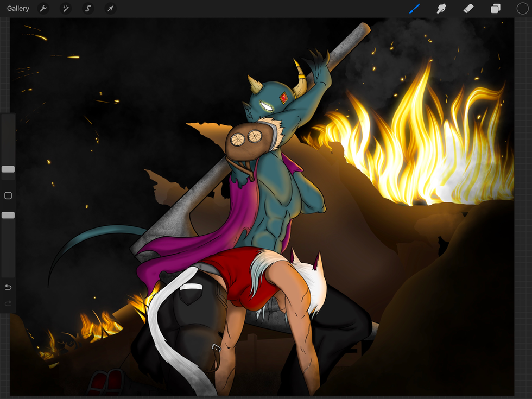This screenshot has height=399, width=532.
Task: Activate the Transform arrow tool
Action: [x=110, y=9]
